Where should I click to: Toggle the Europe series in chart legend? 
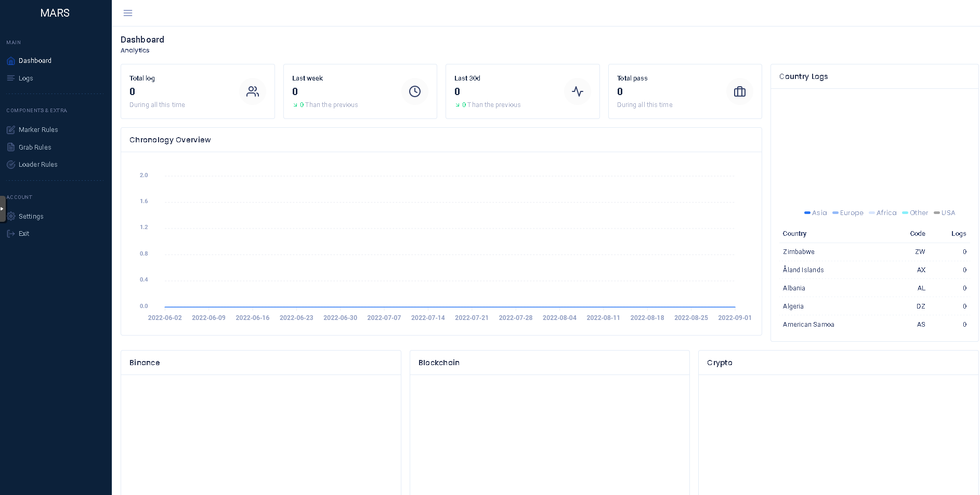848,213
